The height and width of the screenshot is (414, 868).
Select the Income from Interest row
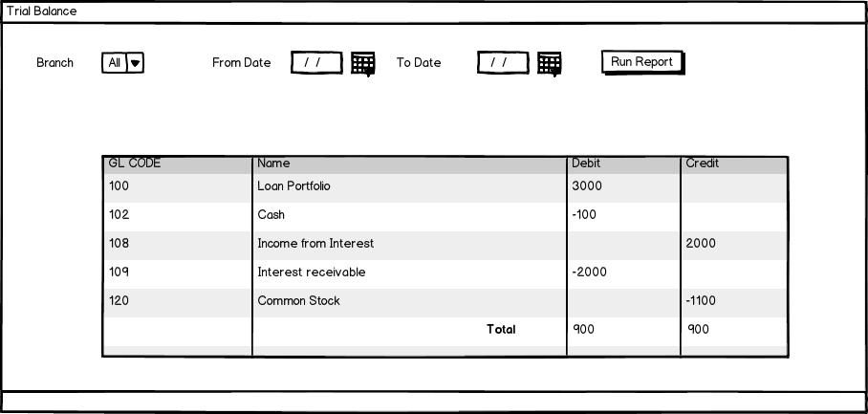click(x=315, y=244)
